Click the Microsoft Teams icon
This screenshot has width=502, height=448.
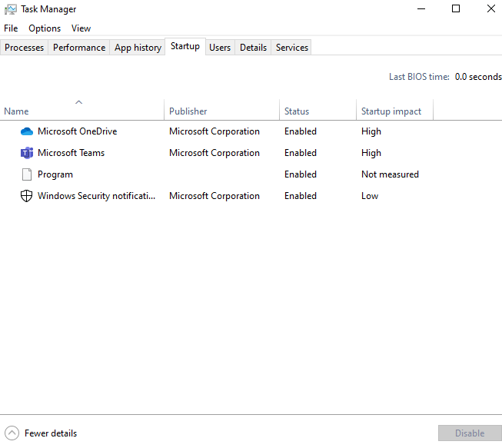pos(27,153)
